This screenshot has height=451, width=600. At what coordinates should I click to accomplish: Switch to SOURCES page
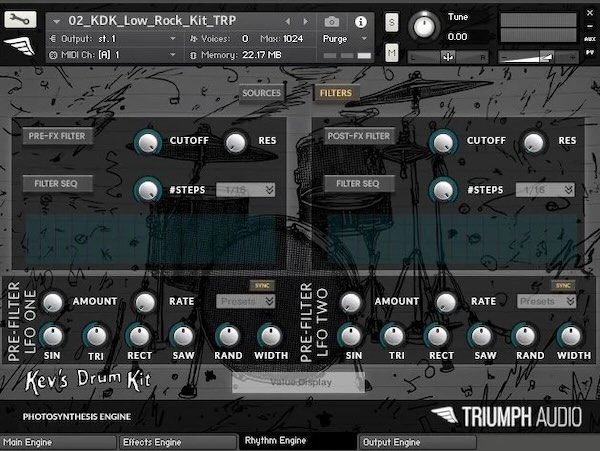point(261,93)
